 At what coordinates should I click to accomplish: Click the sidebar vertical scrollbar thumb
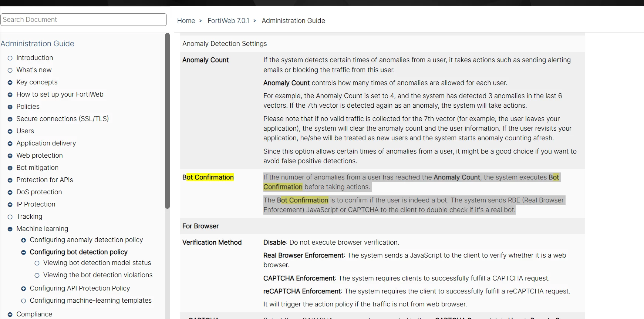167,121
